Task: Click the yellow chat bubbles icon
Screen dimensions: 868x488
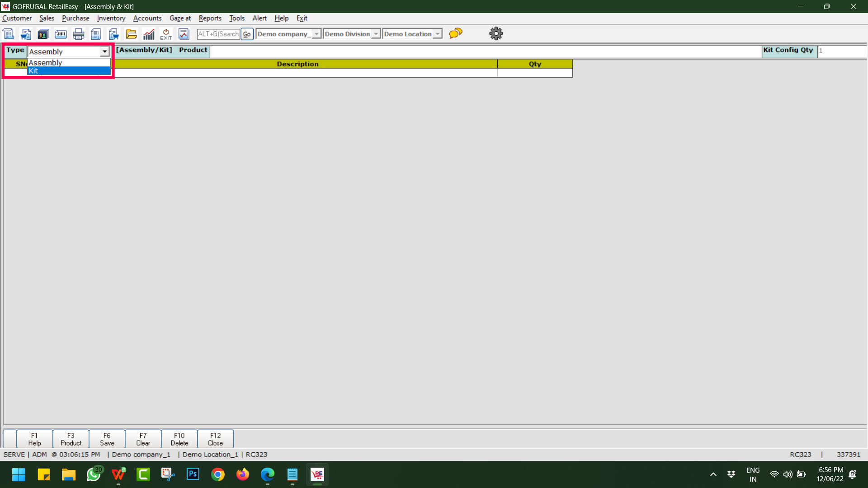Action: (456, 33)
